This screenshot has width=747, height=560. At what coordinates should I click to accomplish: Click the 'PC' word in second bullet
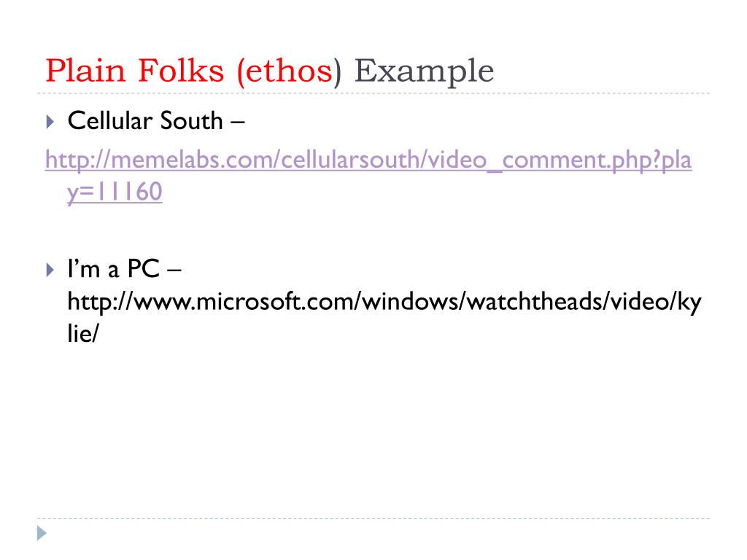144,269
